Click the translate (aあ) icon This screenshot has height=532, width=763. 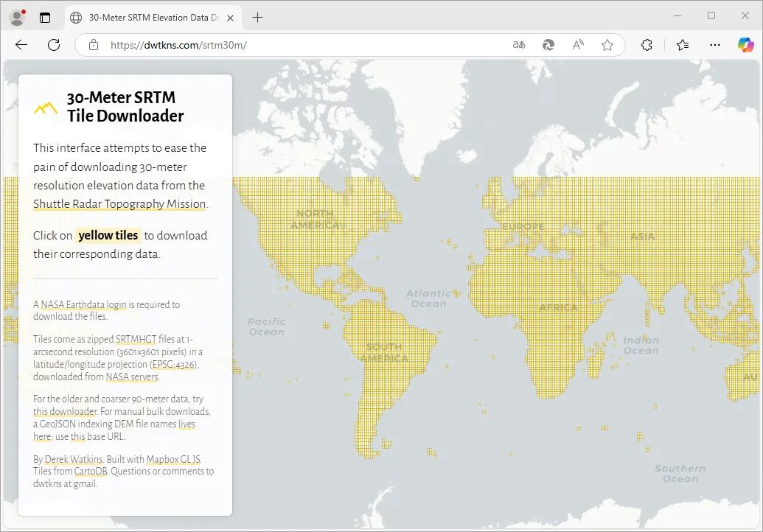pyautogui.click(x=519, y=45)
